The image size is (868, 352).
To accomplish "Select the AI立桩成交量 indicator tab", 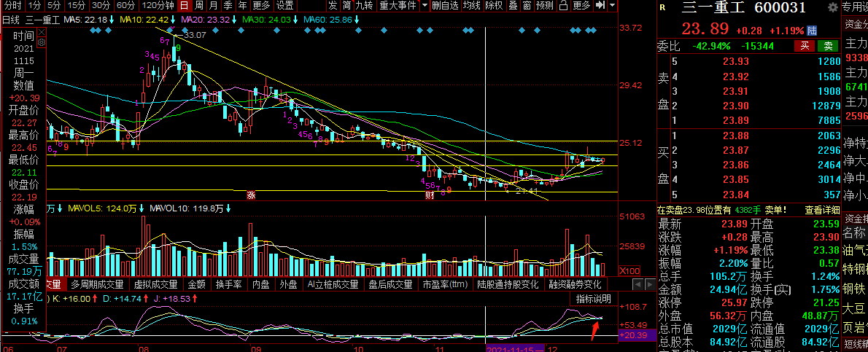I will click(x=333, y=284).
